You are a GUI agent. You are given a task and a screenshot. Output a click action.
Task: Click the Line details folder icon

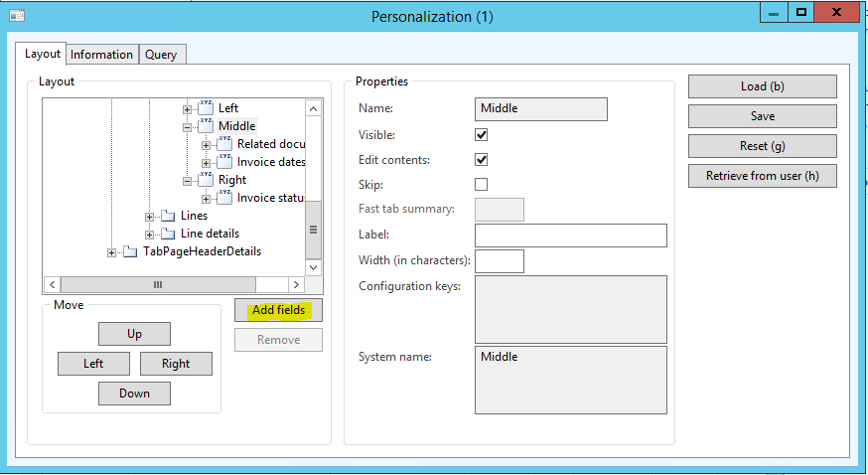tap(168, 234)
